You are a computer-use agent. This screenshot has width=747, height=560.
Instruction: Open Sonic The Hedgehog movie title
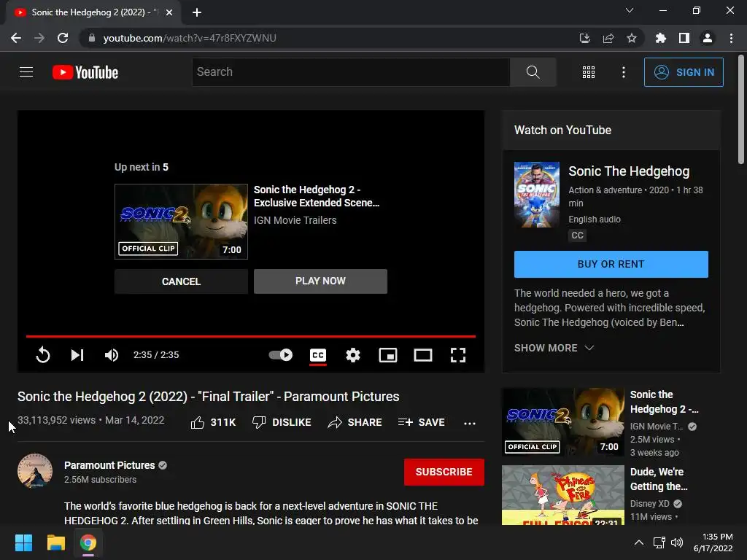(x=629, y=171)
